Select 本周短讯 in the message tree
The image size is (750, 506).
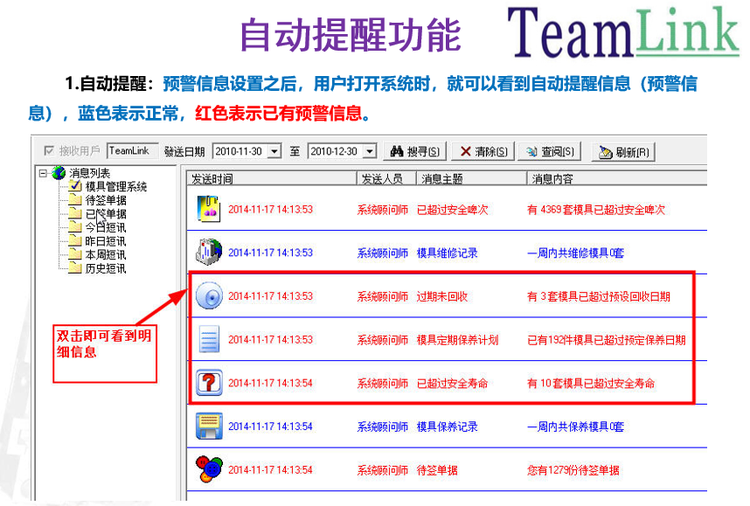(106, 255)
